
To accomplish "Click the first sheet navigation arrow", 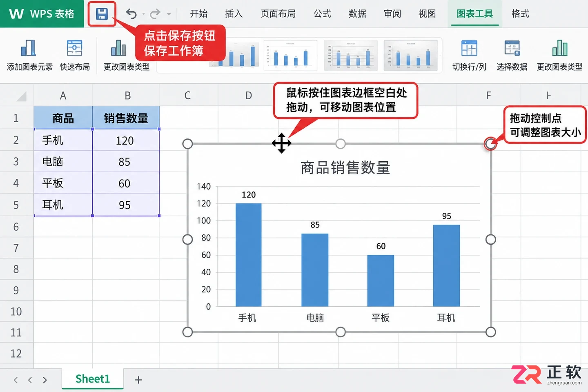I will (16, 380).
